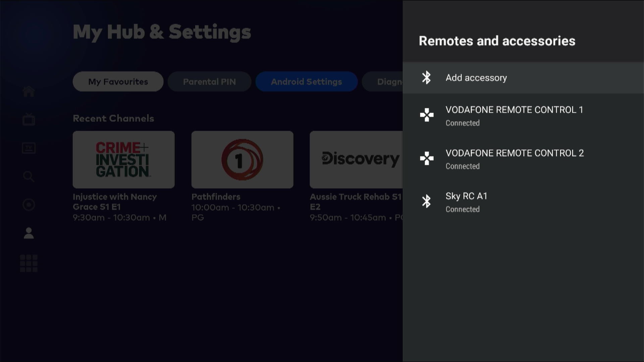
Task: Open channel 1 Pathfinders thumbnail
Action: (x=242, y=160)
